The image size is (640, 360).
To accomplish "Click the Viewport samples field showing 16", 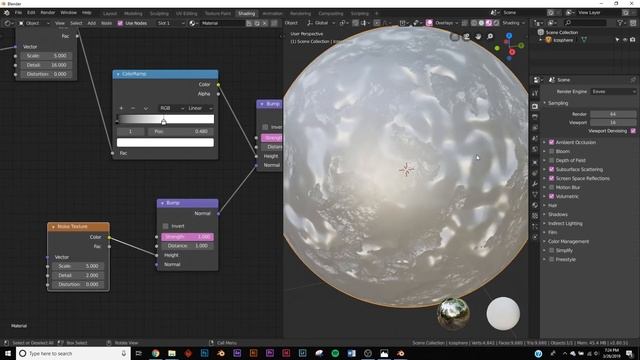I will click(613, 122).
